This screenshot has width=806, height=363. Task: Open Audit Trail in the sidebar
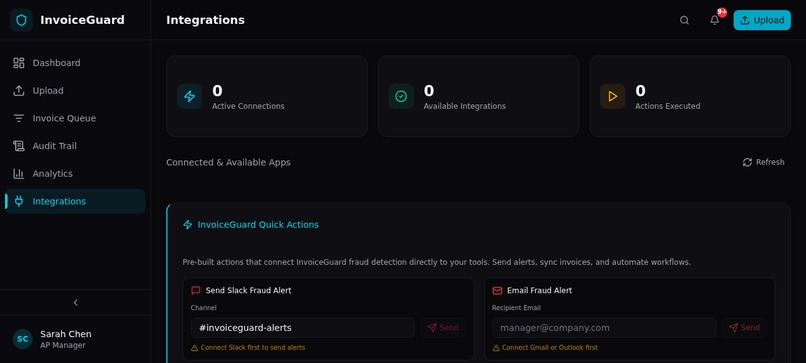75,146
